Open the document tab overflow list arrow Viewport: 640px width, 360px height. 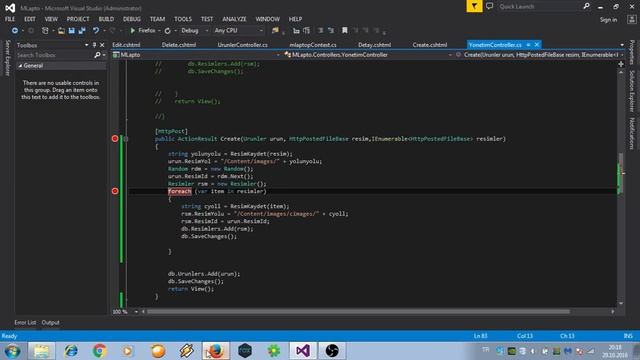[x=622, y=45]
